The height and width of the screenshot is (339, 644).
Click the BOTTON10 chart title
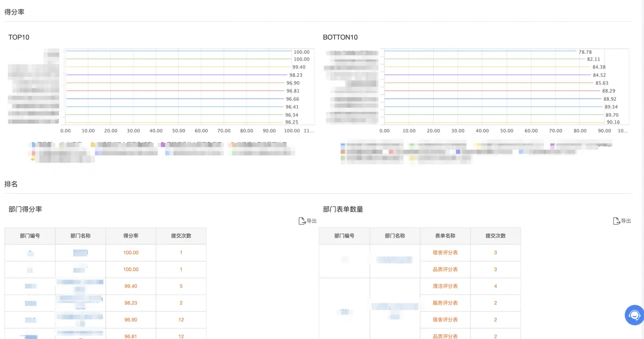(x=340, y=37)
